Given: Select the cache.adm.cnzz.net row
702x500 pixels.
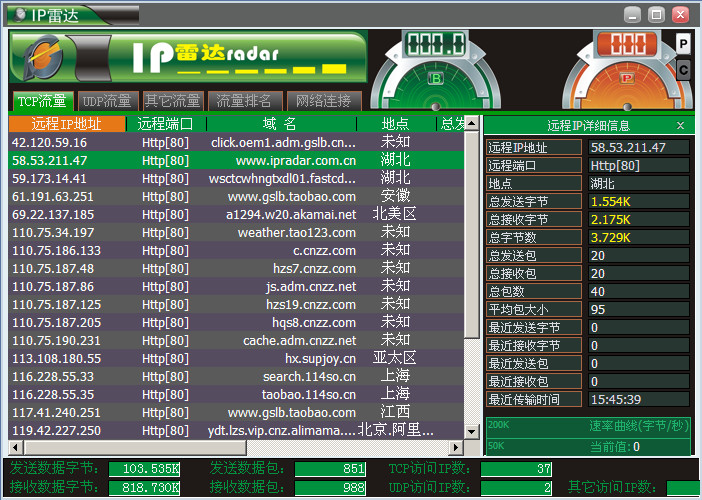Looking at the screenshot, I should [236, 341].
